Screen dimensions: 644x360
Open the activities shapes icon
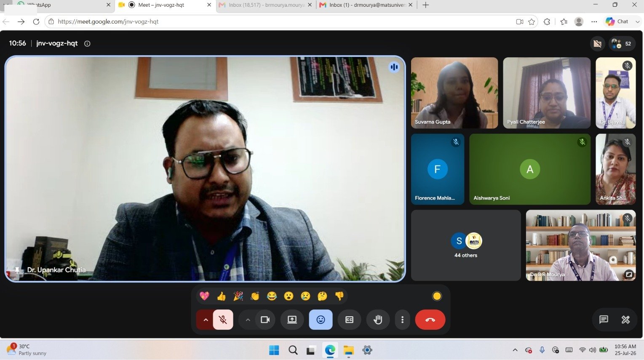(625, 320)
